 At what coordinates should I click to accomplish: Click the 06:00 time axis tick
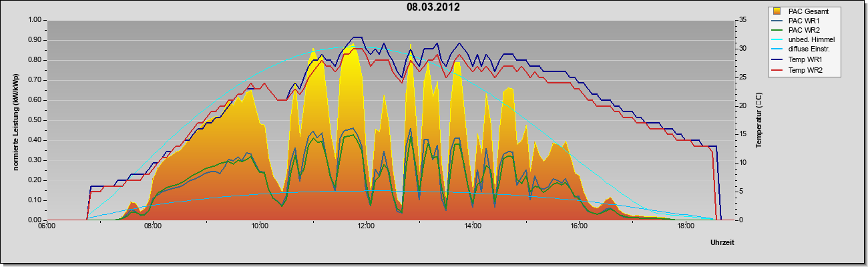47,226
